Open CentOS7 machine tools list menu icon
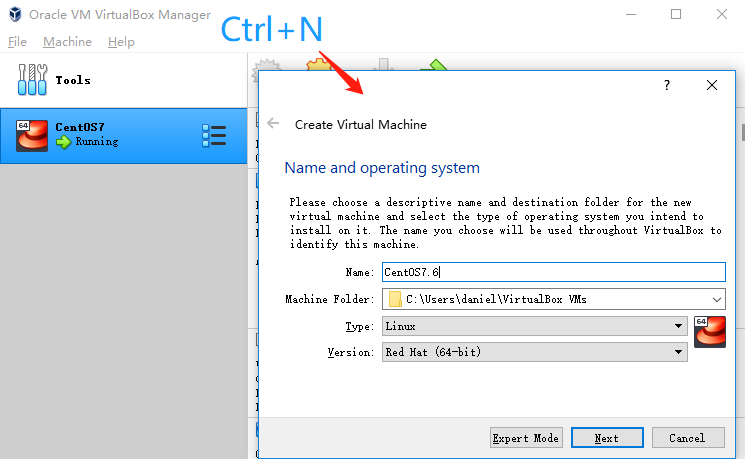The image size is (745, 459). tap(214, 136)
